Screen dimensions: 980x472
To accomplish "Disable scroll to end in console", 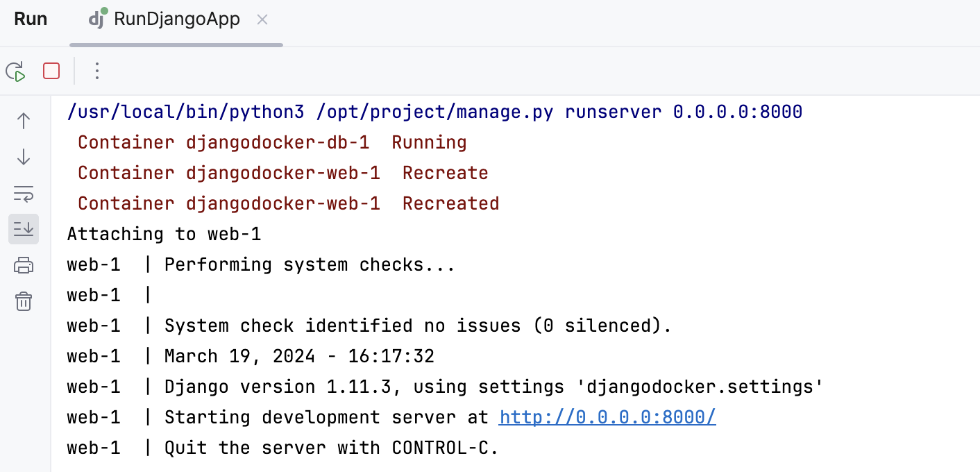I will [x=23, y=229].
